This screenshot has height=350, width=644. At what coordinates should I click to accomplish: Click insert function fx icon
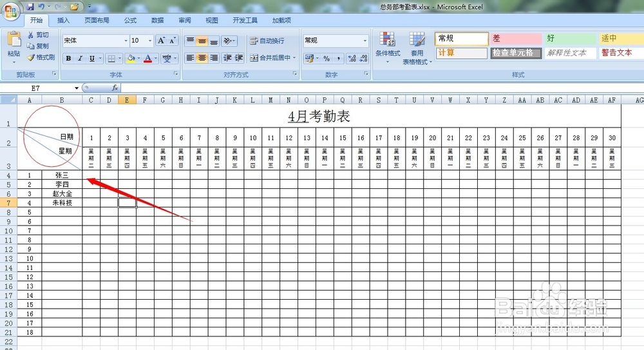(x=115, y=88)
